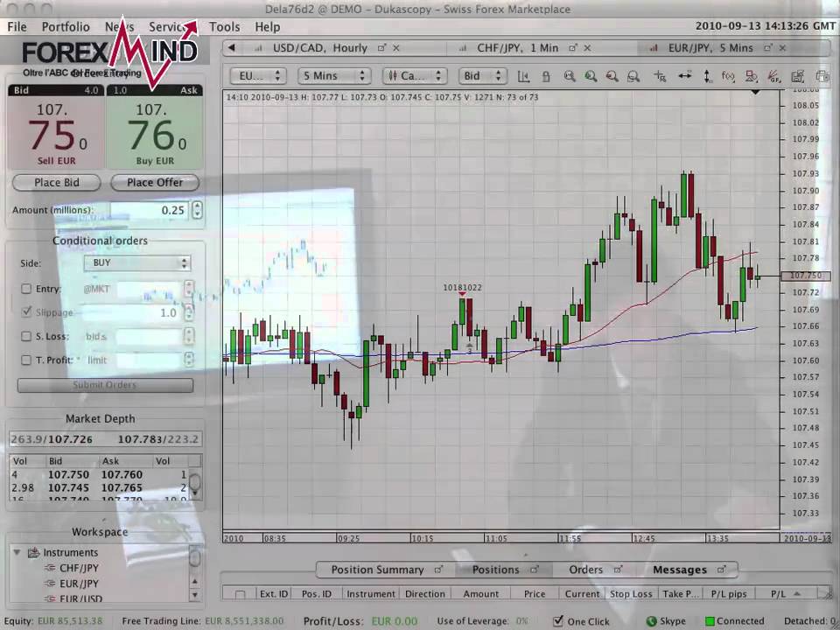Click the fourth magnifier zoom-to-area icon
Image resolution: width=840 pixels, height=630 pixels.
point(633,76)
